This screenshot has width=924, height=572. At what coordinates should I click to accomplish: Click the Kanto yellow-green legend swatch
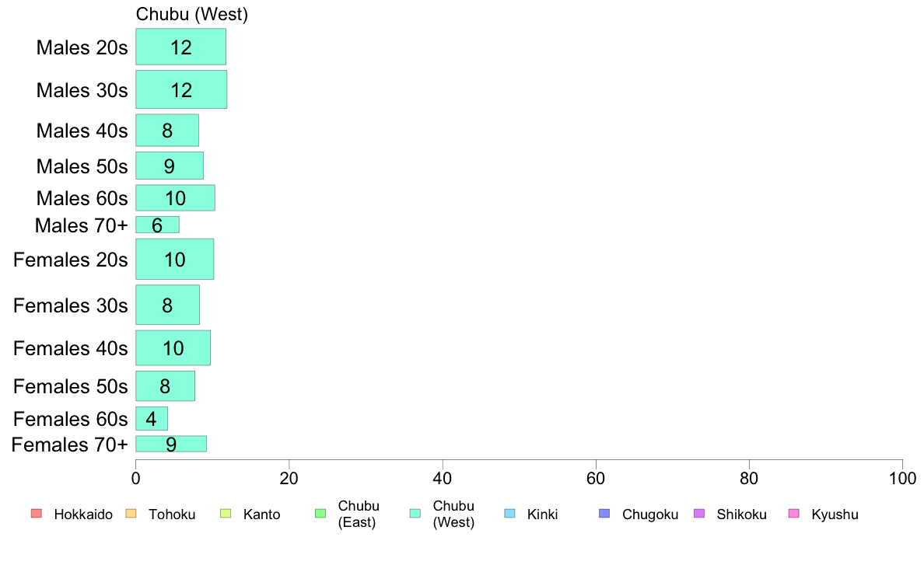coord(226,514)
